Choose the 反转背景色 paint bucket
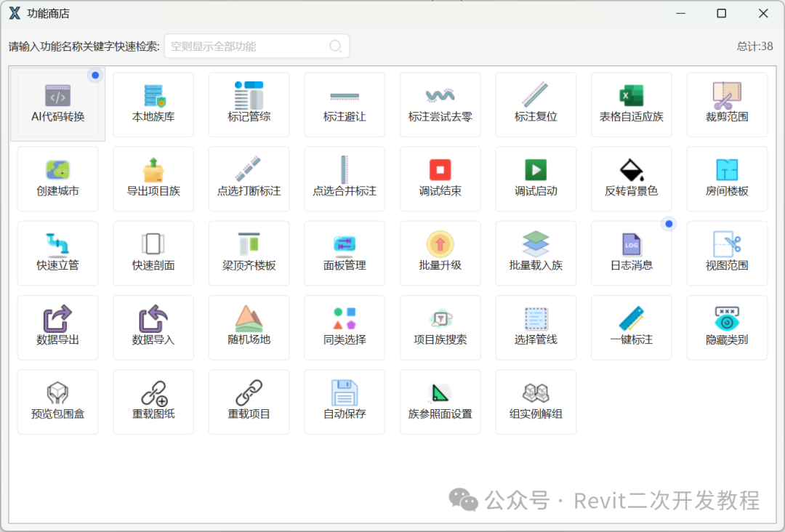Viewport: 785px width, 532px height. point(632,169)
